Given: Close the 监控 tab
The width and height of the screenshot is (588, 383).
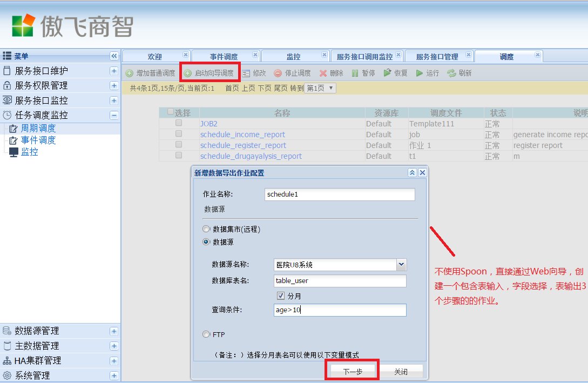Looking at the screenshot, I should pos(325,55).
